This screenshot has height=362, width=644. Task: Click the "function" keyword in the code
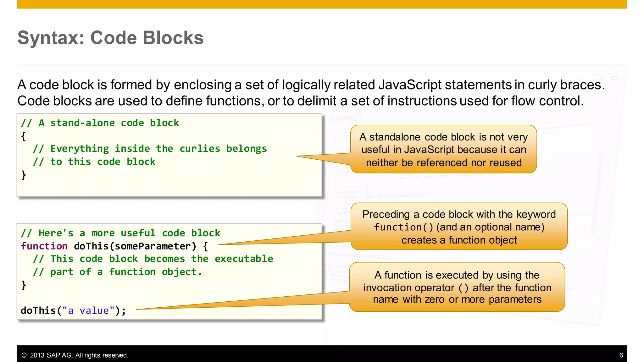[x=44, y=246]
